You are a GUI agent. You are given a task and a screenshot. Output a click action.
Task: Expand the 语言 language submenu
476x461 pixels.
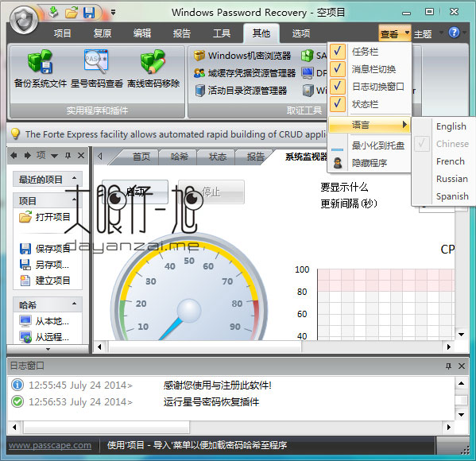[370, 125]
